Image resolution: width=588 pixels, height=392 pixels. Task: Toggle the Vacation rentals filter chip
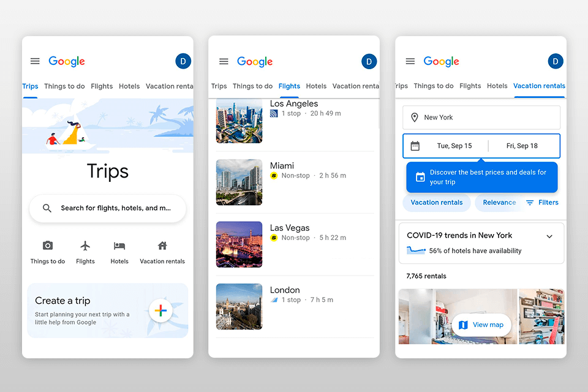tap(437, 202)
